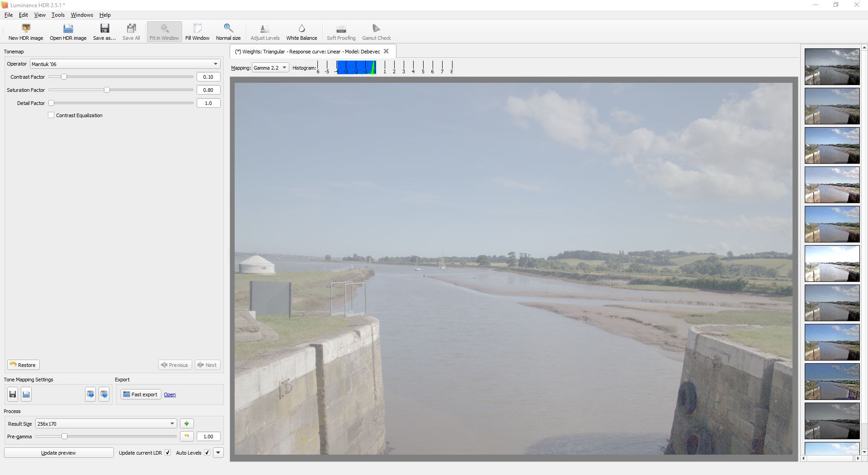
Task: Click the Save as toolbar icon
Action: 104,29
